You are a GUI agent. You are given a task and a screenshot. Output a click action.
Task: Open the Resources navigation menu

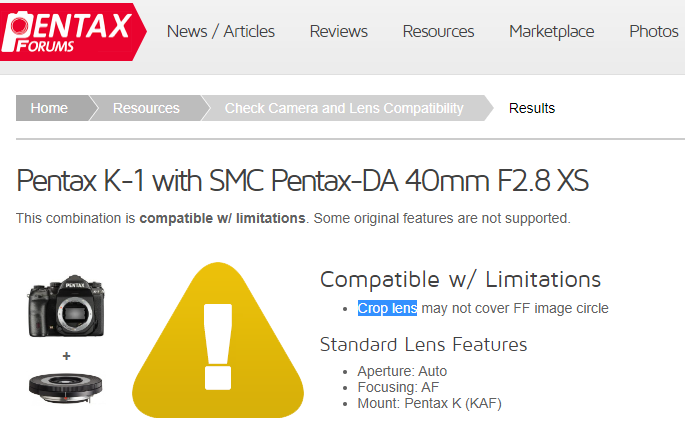click(x=438, y=31)
